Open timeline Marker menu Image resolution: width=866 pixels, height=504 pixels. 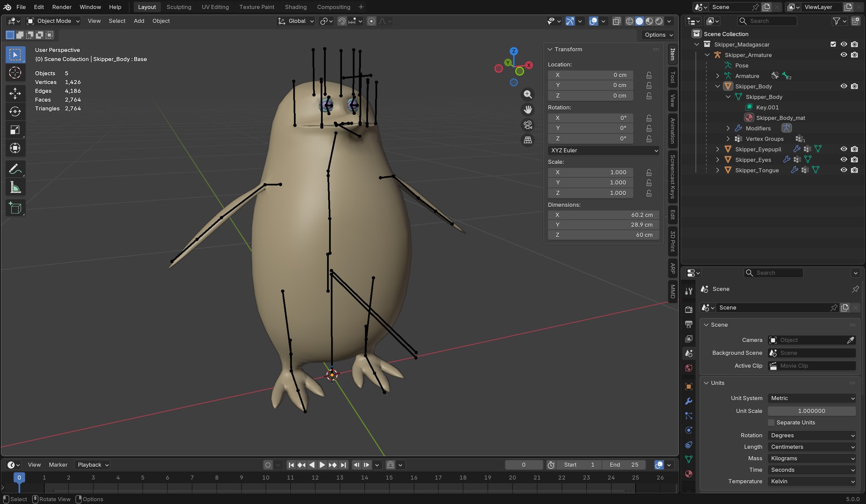(58, 465)
